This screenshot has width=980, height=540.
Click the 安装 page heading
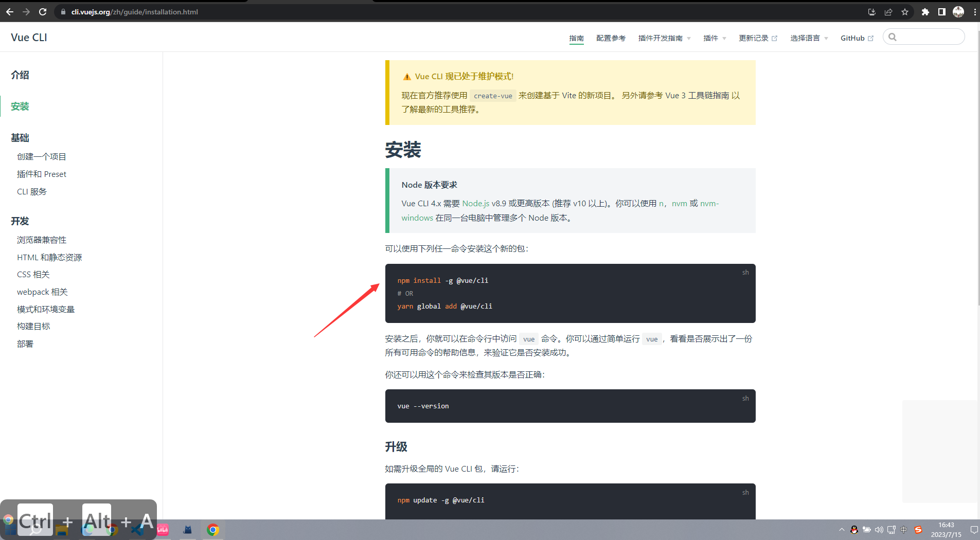coord(403,150)
